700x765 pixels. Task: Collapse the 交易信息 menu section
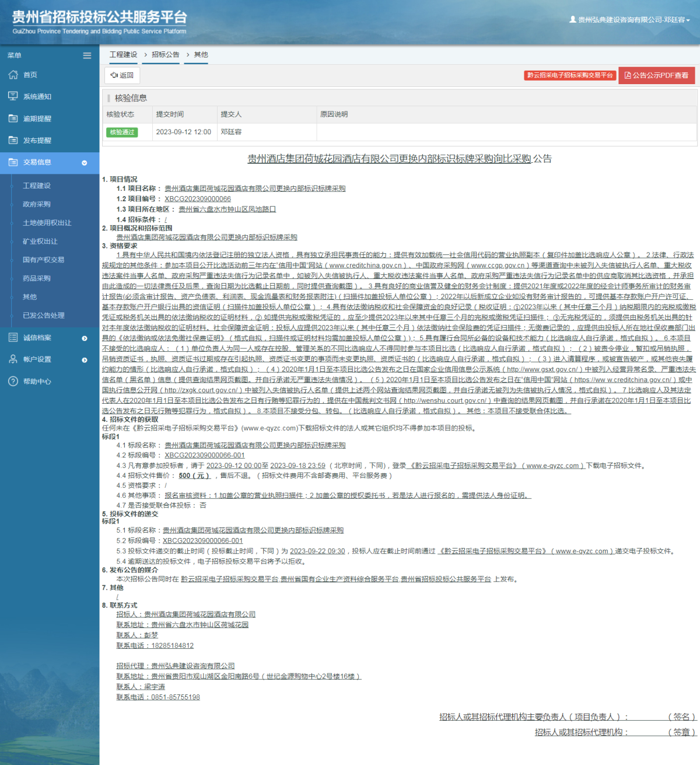point(84,163)
